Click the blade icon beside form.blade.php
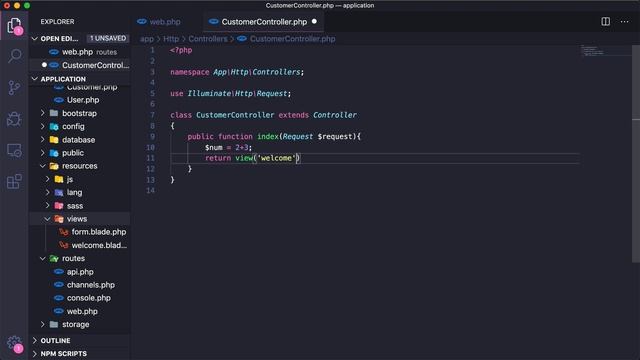This screenshot has height=360, width=640. [63, 232]
